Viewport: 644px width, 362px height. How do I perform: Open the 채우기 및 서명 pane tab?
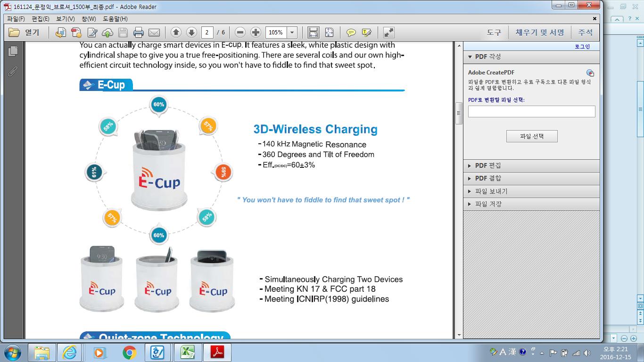[x=540, y=33]
